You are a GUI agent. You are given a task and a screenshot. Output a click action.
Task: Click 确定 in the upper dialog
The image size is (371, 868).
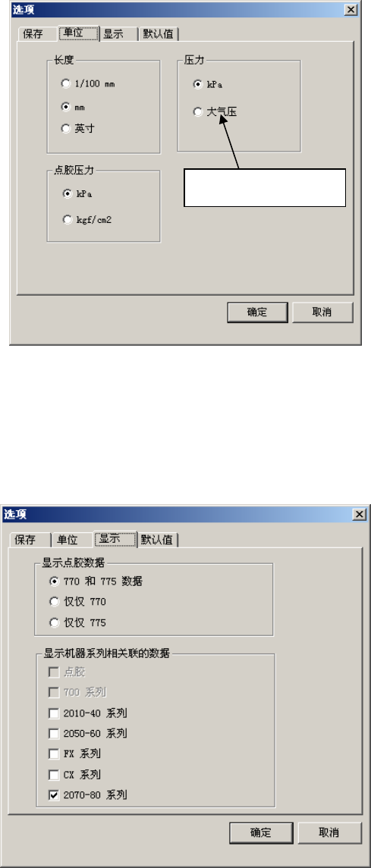257,312
